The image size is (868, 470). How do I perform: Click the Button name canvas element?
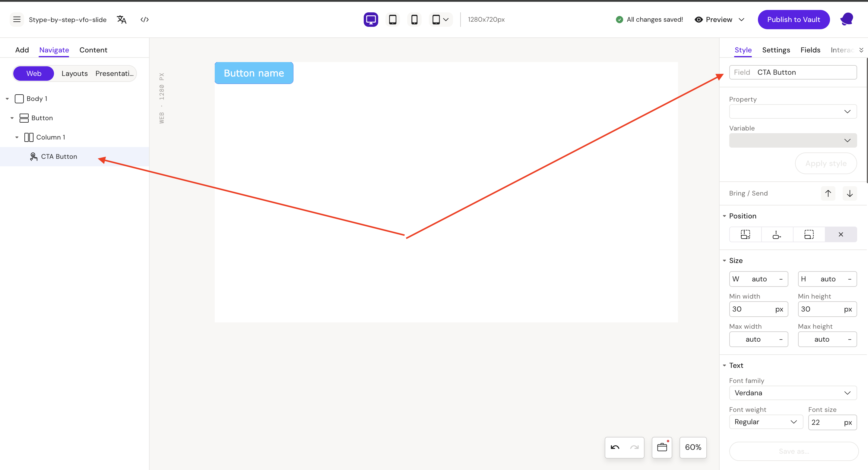click(x=254, y=73)
